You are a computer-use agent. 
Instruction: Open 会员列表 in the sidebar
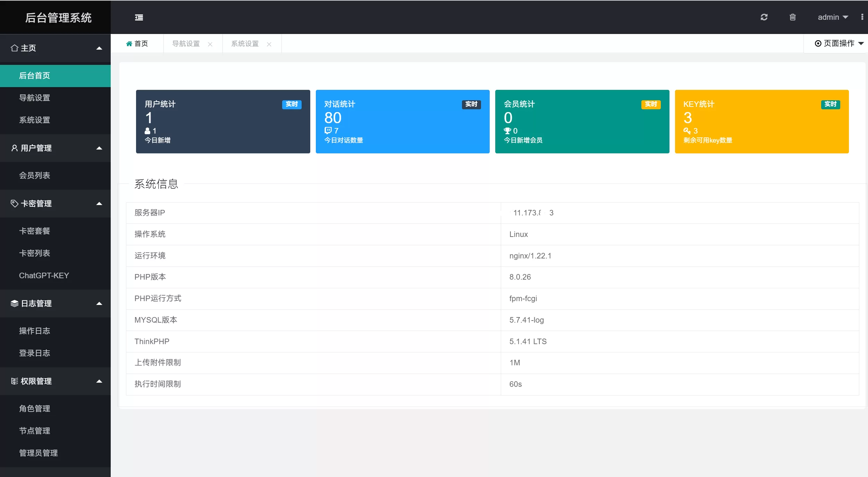click(35, 176)
